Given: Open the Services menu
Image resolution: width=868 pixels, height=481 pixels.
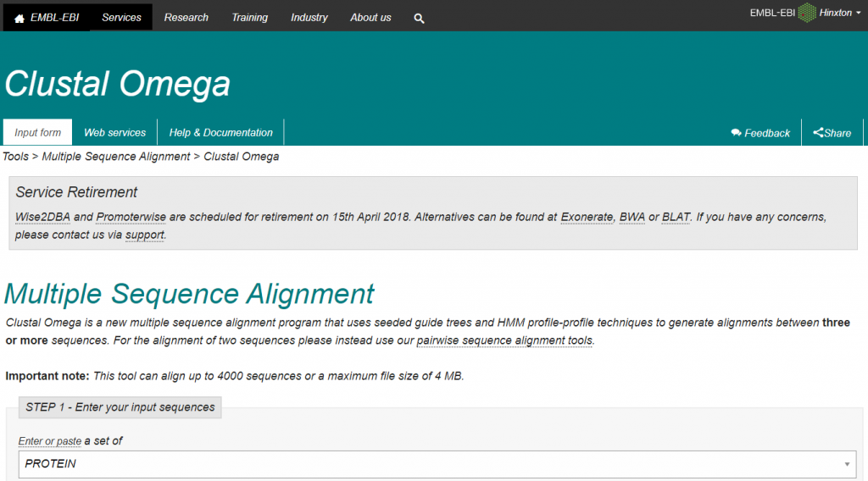Looking at the screenshot, I should click(x=121, y=18).
